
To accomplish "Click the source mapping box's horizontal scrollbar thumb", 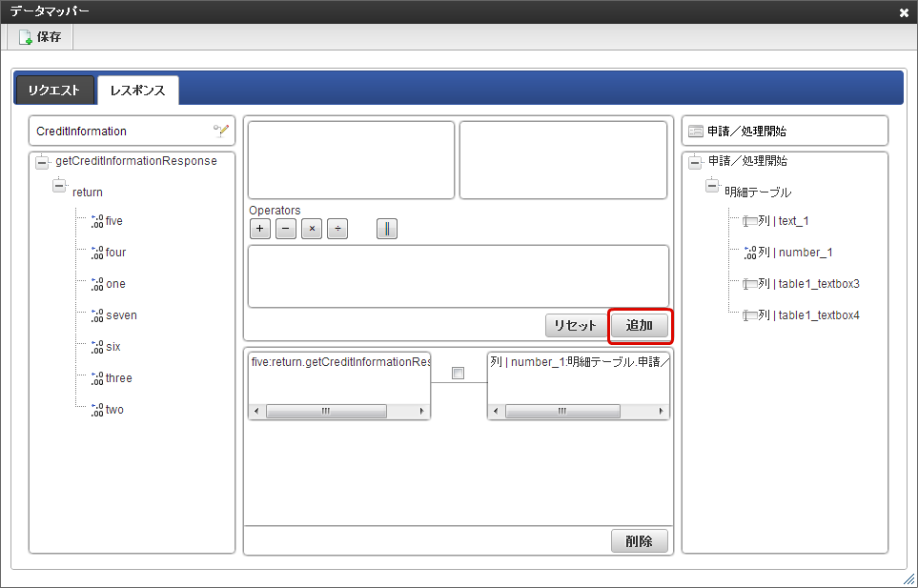I will [x=326, y=412].
